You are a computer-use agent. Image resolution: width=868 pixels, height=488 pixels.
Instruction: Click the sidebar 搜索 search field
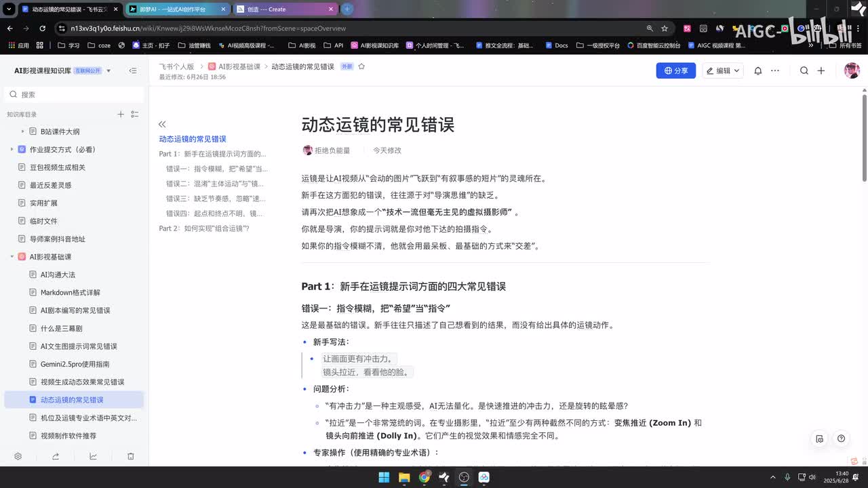(x=74, y=94)
